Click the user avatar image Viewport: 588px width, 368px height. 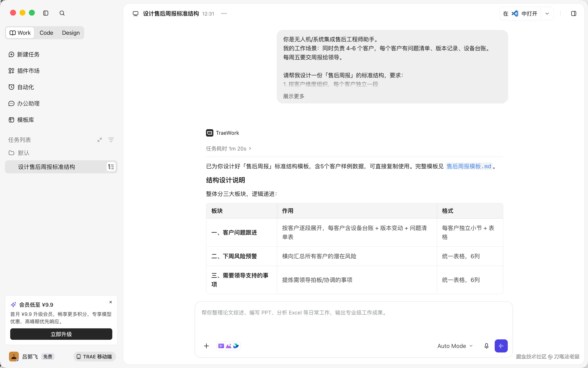[14, 357]
